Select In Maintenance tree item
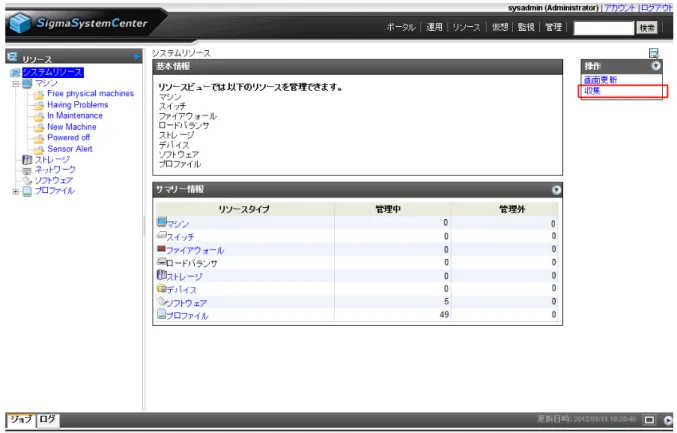677x433 pixels. point(75,116)
